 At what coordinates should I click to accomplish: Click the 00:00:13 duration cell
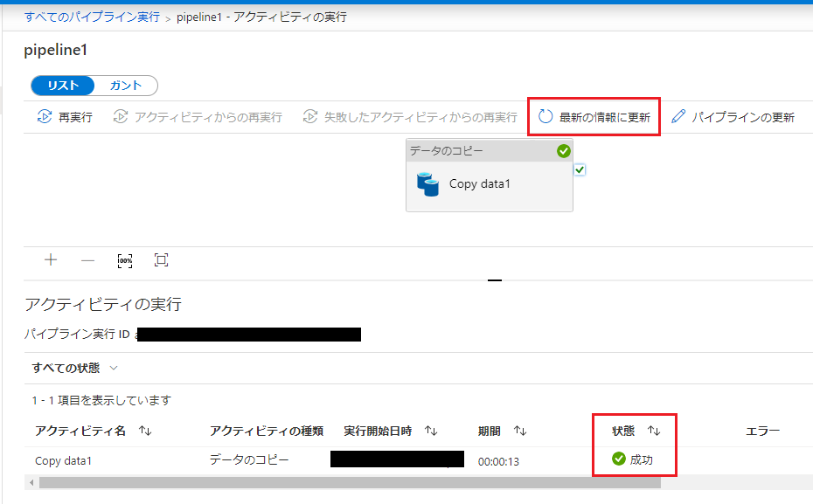pos(498,461)
